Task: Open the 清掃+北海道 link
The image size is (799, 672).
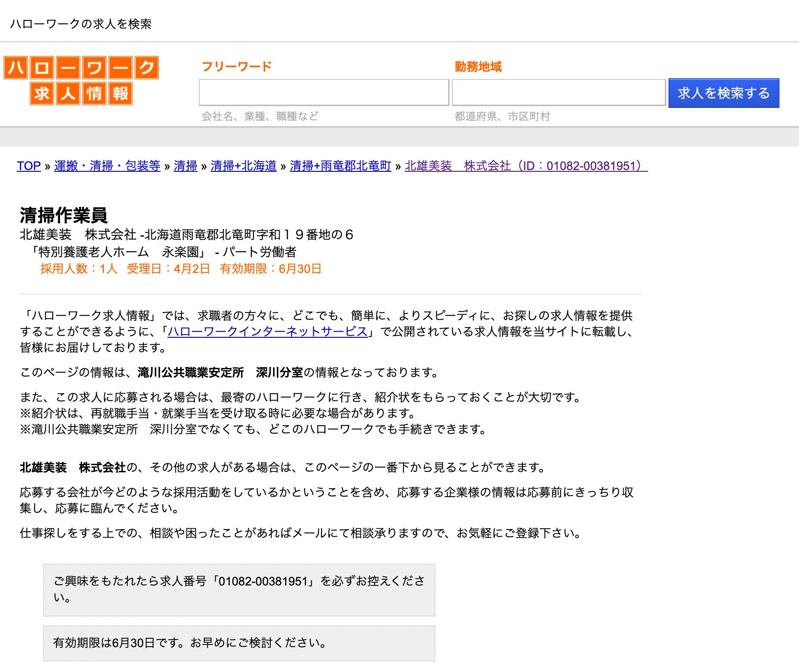Action: [243, 166]
